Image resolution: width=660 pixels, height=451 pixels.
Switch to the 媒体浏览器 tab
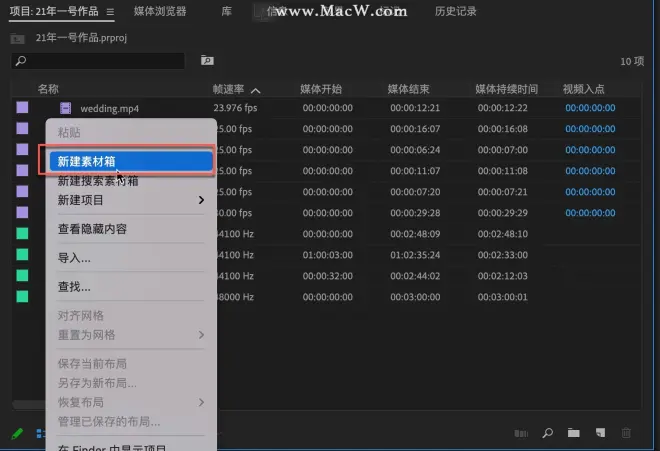pyautogui.click(x=160, y=11)
